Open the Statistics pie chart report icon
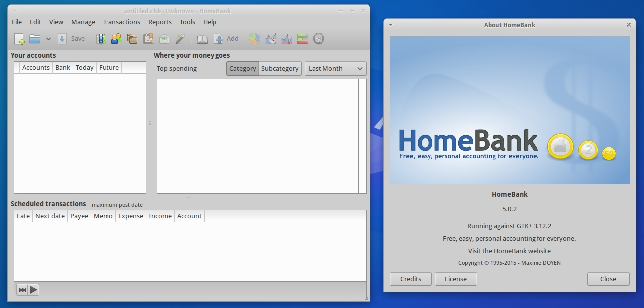644x308 pixels. (x=254, y=38)
